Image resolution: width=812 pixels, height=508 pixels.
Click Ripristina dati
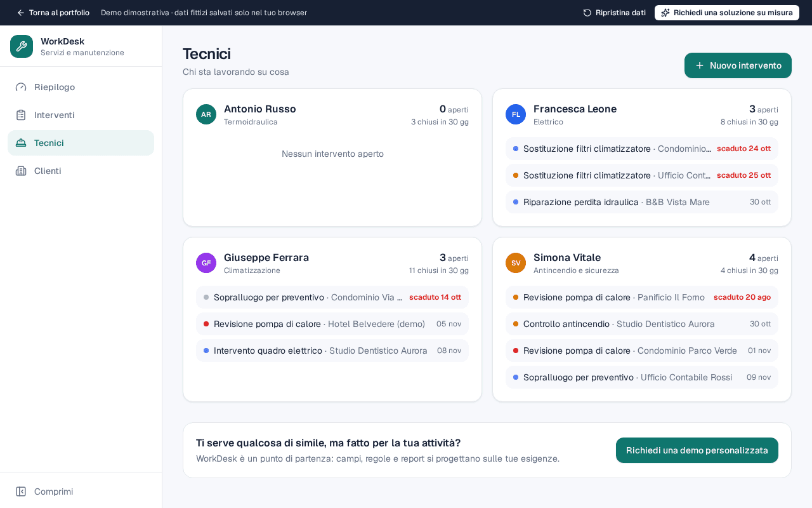tap(614, 13)
